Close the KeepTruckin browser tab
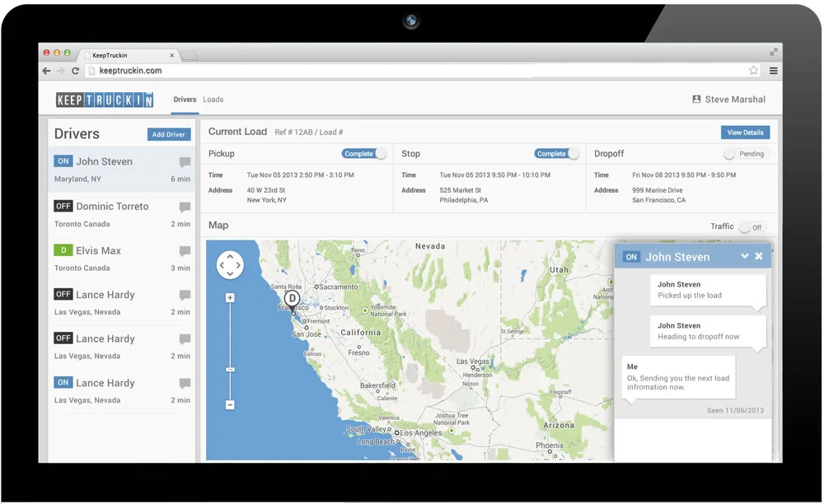 click(x=172, y=55)
